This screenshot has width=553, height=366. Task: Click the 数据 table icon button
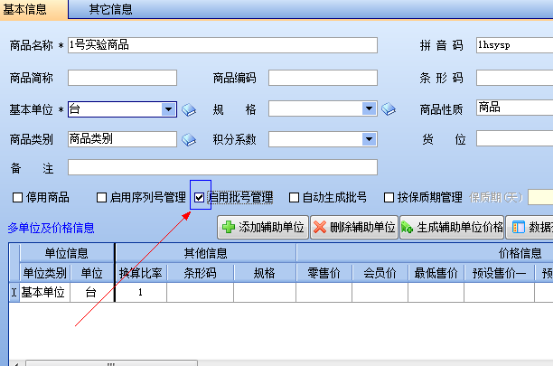(518, 227)
